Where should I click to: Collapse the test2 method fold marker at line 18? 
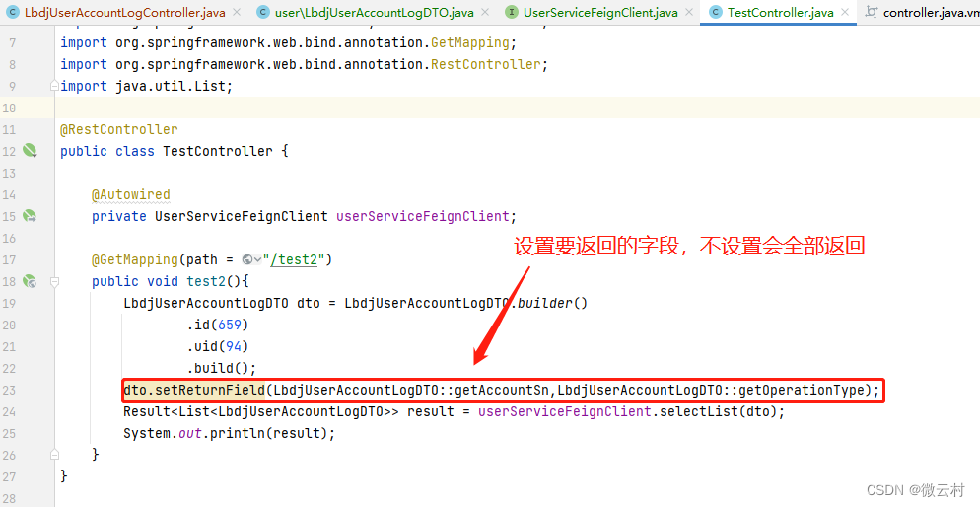(x=54, y=282)
